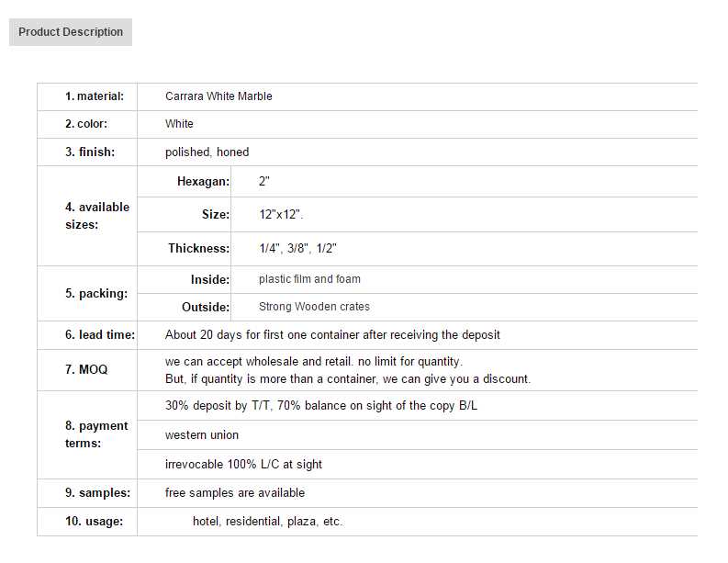Select the Thickness values 1/4", 3/8", 1/2"
This screenshot has width=728, height=563.
pyautogui.click(x=298, y=249)
